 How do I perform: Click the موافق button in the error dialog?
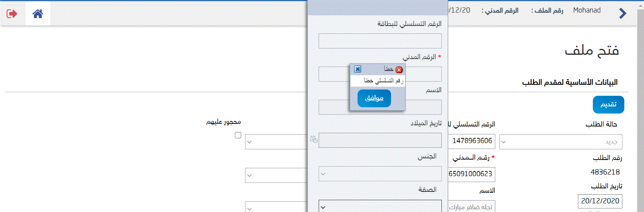click(374, 98)
